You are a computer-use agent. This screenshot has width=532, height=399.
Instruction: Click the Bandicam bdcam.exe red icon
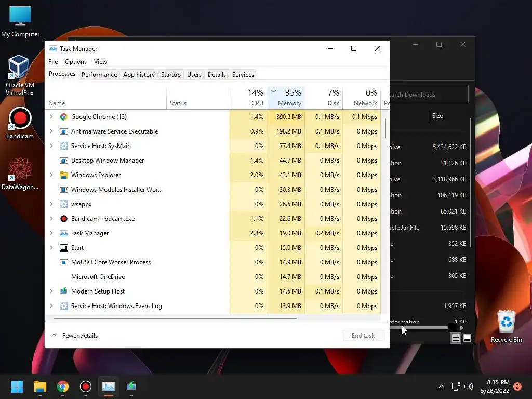(x=64, y=219)
